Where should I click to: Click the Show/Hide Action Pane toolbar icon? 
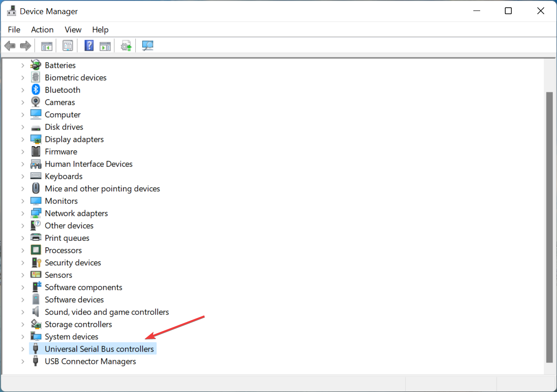click(105, 46)
